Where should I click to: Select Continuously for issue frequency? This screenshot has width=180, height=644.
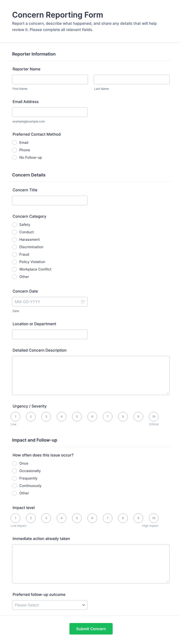point(15,486)
